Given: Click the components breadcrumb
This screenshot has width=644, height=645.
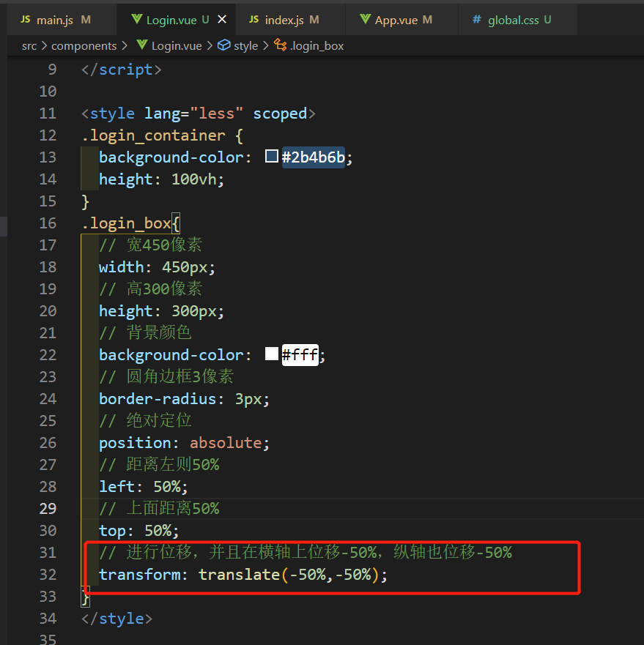Looking at the screenshot, I should pos(84,45).
